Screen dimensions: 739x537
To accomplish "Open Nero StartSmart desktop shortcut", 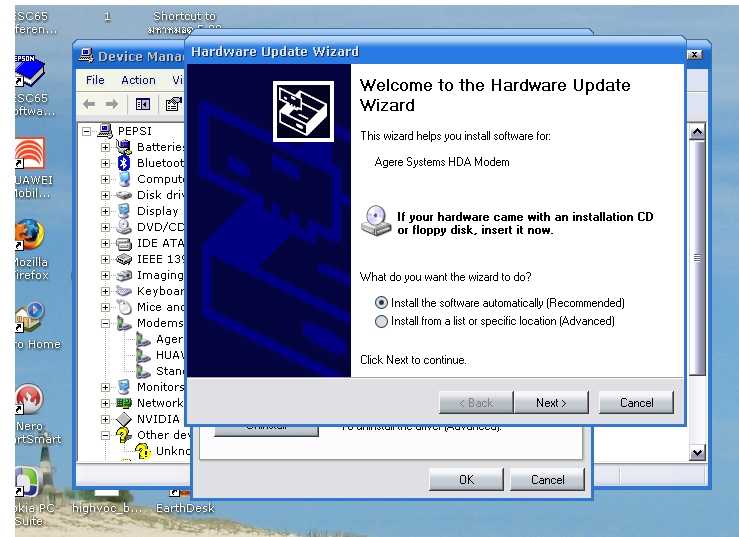I will [x=36, y=414].
